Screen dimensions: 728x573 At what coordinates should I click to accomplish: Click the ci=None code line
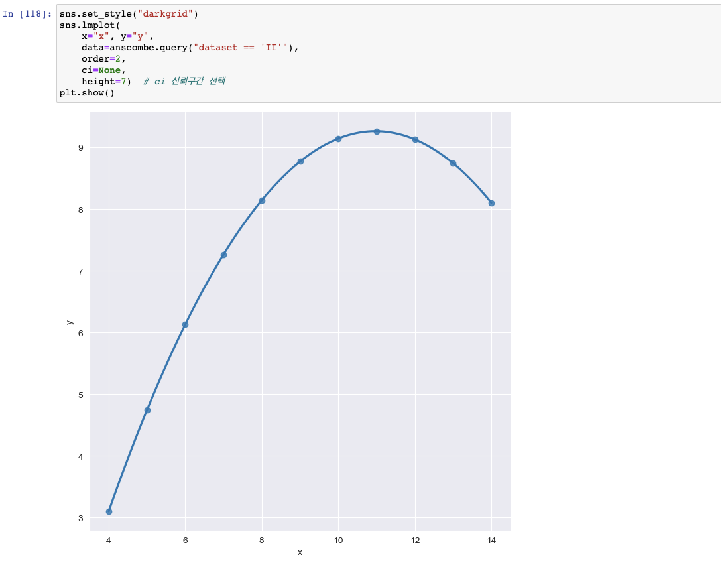103,70
